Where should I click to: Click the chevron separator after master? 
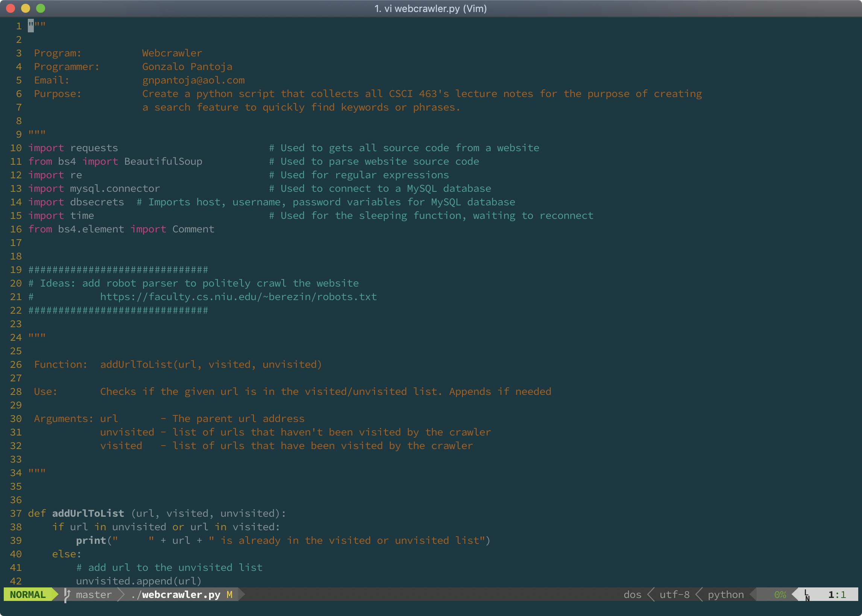coord(121,595)
